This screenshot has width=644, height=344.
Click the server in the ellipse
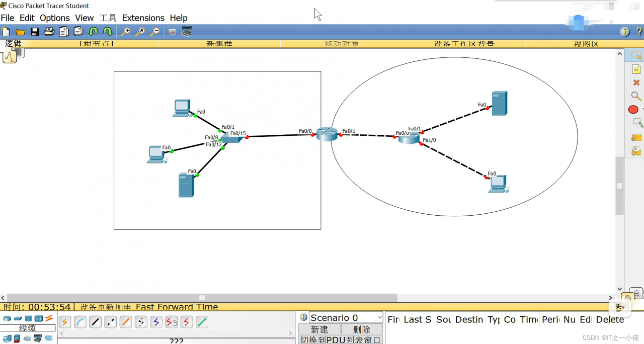coord(499,103)
